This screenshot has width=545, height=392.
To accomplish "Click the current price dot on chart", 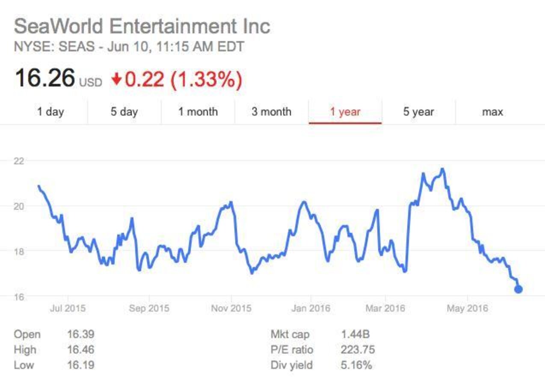I will 518,289.
